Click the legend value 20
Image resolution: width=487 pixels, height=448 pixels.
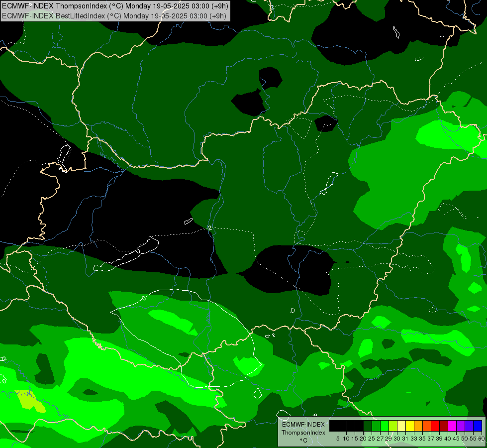(363, 439)
